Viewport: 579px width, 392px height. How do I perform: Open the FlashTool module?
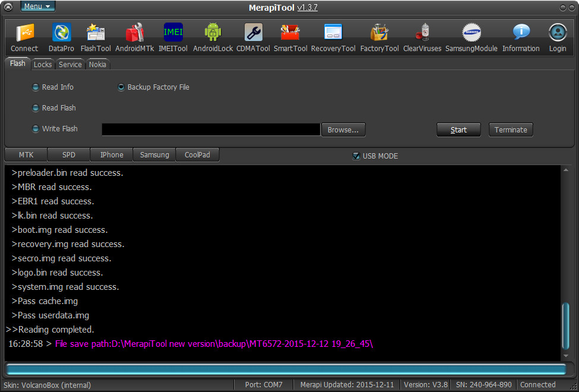[x=96, y=33]
